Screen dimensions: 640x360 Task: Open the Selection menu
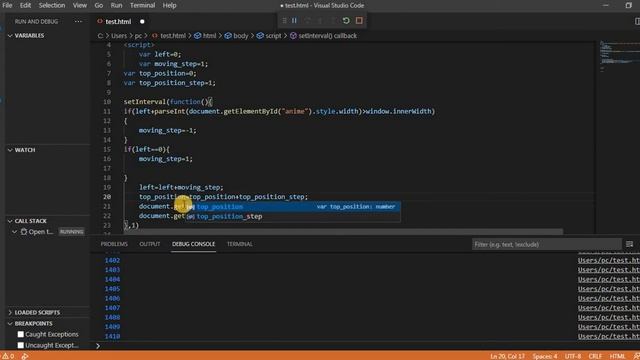[52, 5]
